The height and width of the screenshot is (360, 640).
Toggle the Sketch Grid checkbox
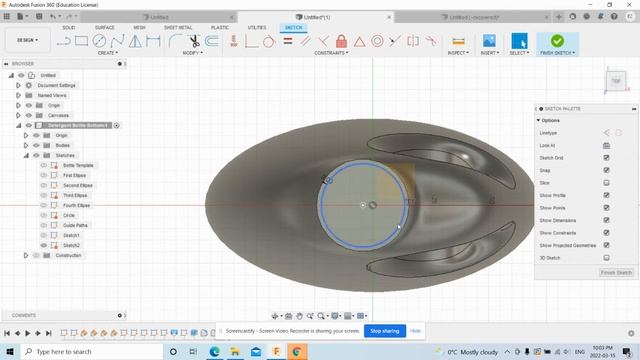(607, 158)
